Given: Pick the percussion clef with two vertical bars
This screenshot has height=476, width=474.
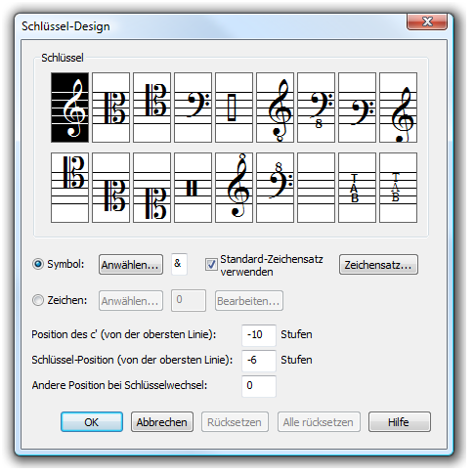Looking at the screenshot, I should pyautogui.click(x=193, y=188).
